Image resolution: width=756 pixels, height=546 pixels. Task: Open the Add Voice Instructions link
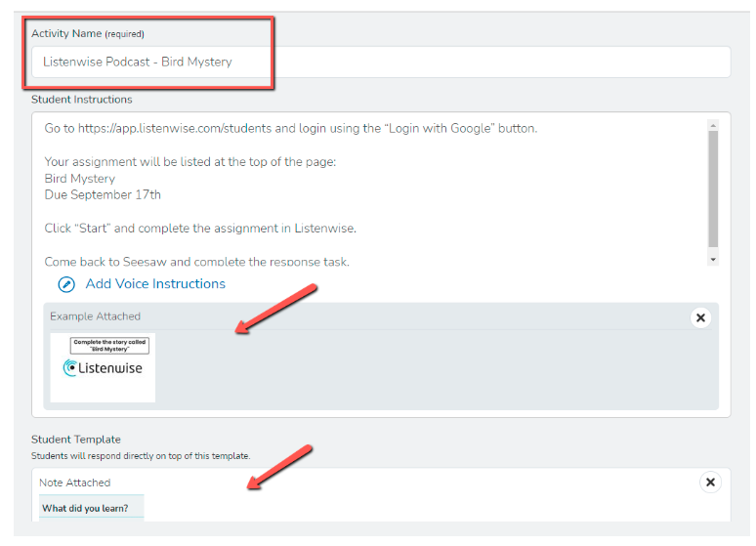click(x=155, y=283)
